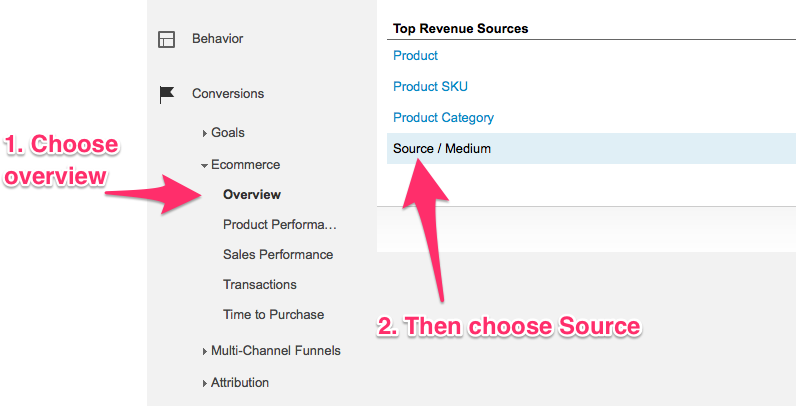796x406 pixels.
Task: Expand the Attribution triangle arrow
Action: coord(205,383)
